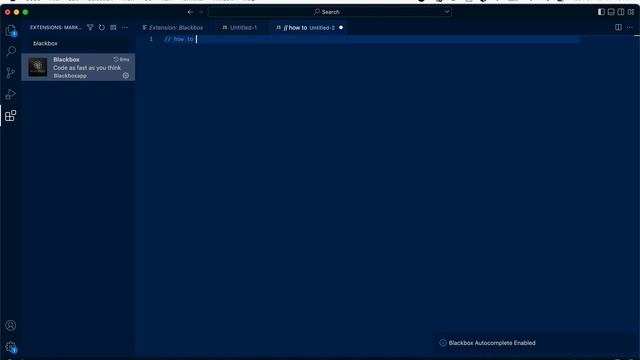Click the red close window button
Viewport: 640px width, 360px height.
(x=7, y=12)
